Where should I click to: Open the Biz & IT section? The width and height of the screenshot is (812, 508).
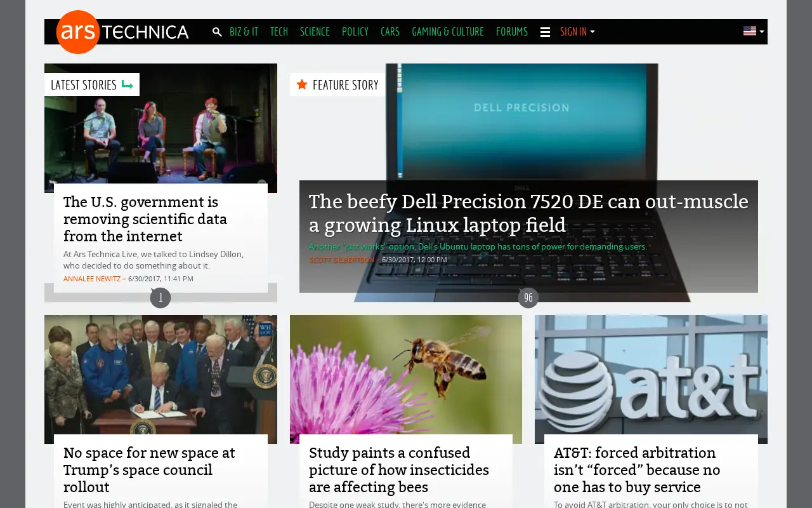(x=244, y=32)
